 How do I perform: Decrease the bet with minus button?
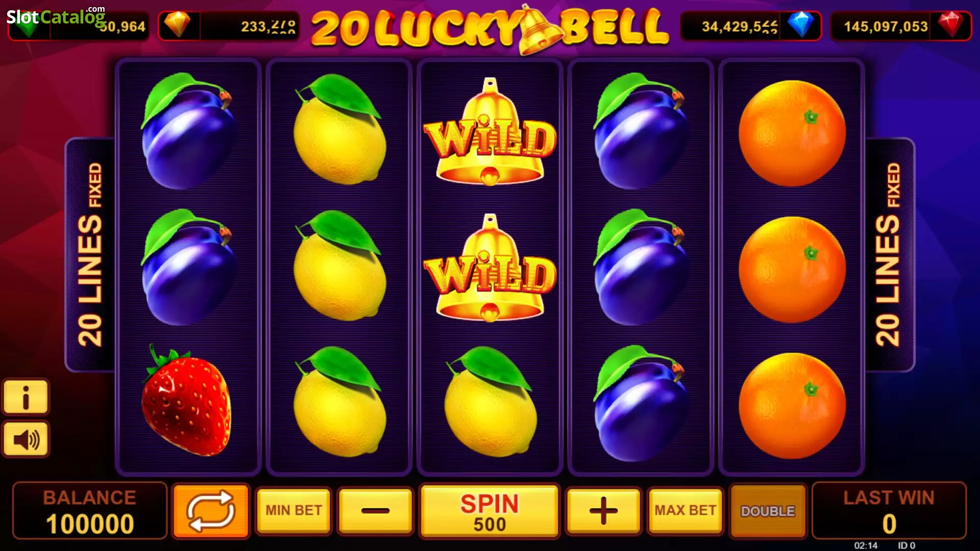[x=375, y=511]
